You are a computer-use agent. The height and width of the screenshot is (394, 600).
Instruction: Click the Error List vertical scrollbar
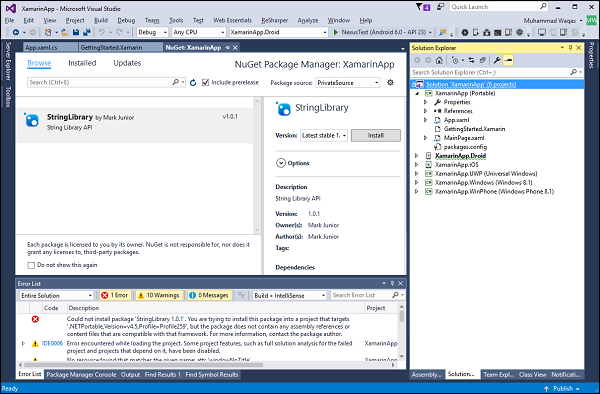[x=401, y=332]
